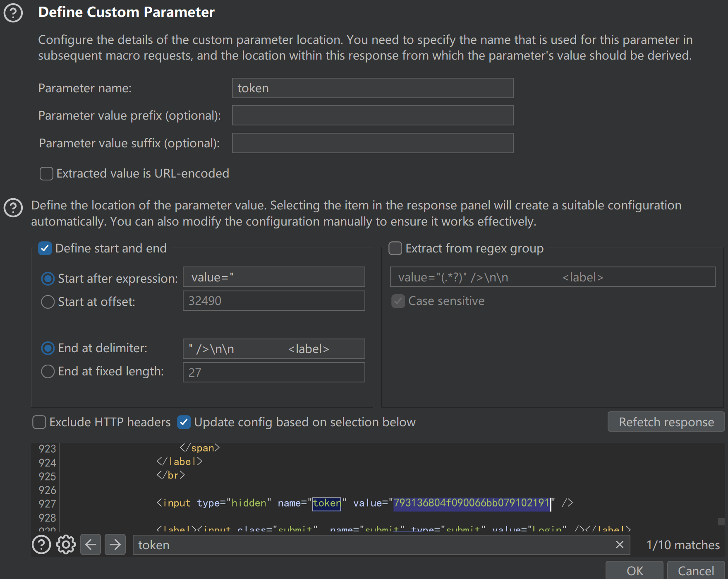
Task: Focus the Parameter name text field
Action: (x=372, y=88)
